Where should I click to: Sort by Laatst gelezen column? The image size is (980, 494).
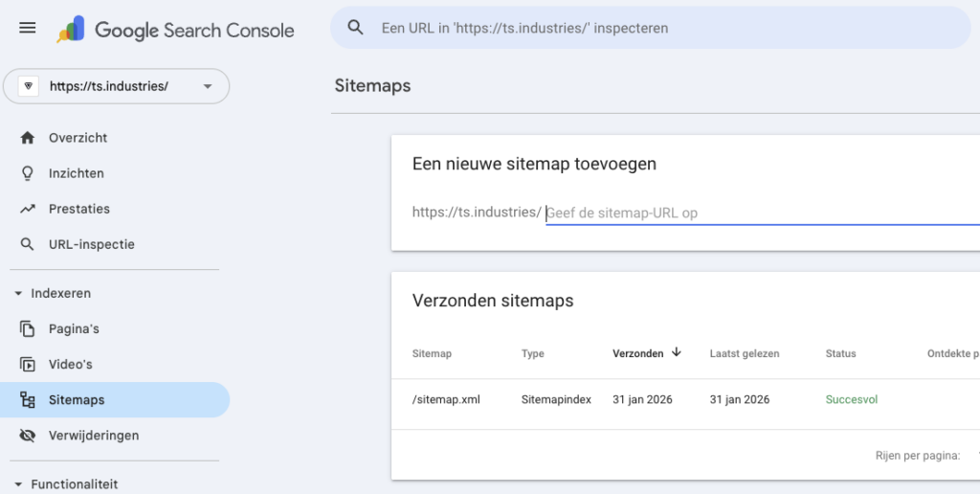coord(745,354)
